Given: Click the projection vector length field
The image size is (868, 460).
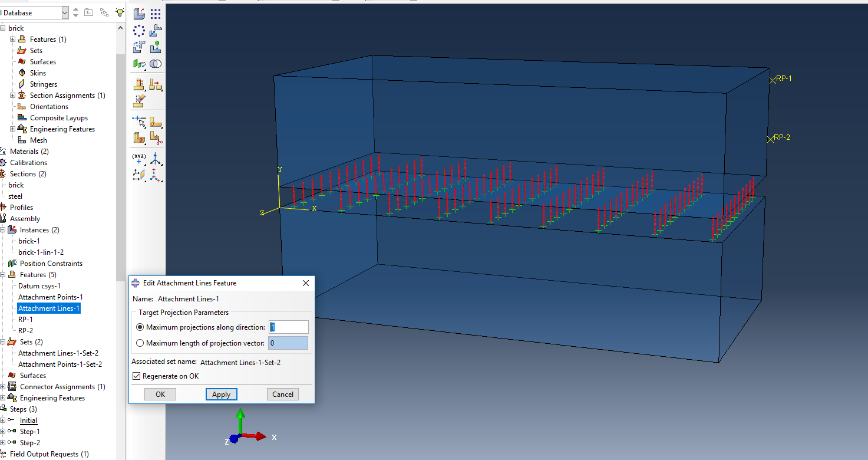Looking at the screenshot, I should click(289, 343).
